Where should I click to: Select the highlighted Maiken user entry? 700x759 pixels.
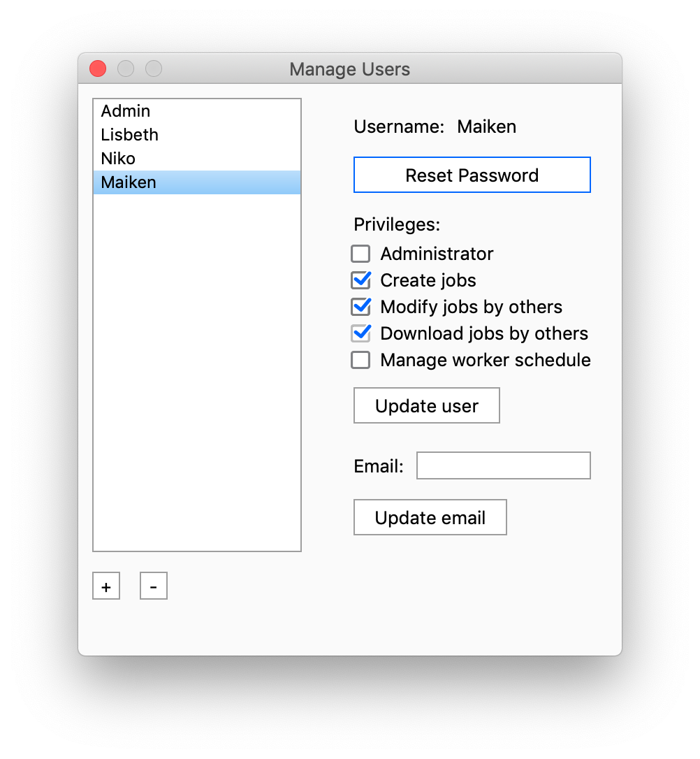click(x=129, y=182)
